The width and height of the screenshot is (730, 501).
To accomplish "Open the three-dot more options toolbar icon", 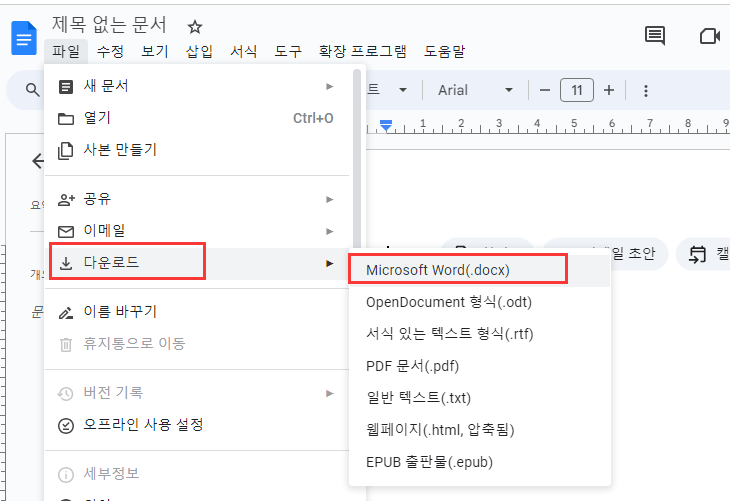I will [646, 91].
